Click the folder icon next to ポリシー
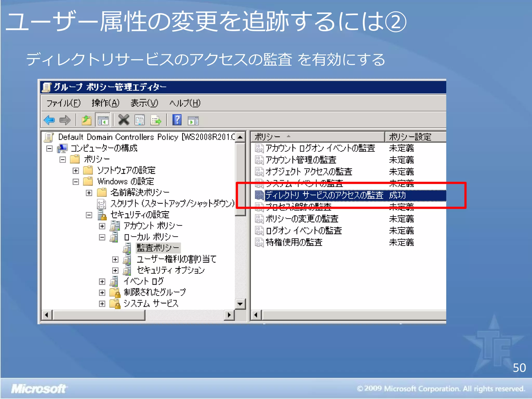Viewport: 532px width, 399px height. click(x=75, y=159)
